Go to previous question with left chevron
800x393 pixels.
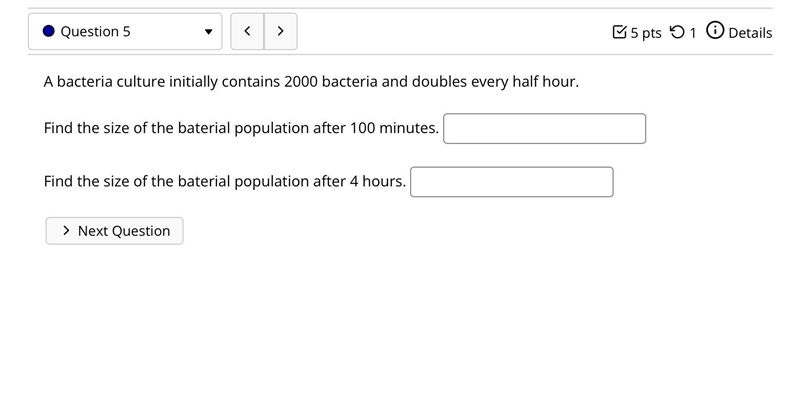pyautogui.click(x=247, y=31)
